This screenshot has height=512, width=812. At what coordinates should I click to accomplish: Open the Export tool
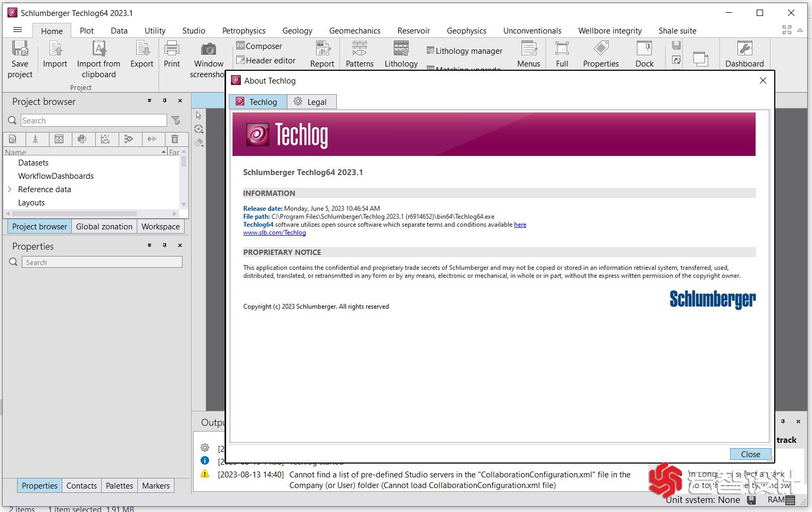(x=142, y=55)
